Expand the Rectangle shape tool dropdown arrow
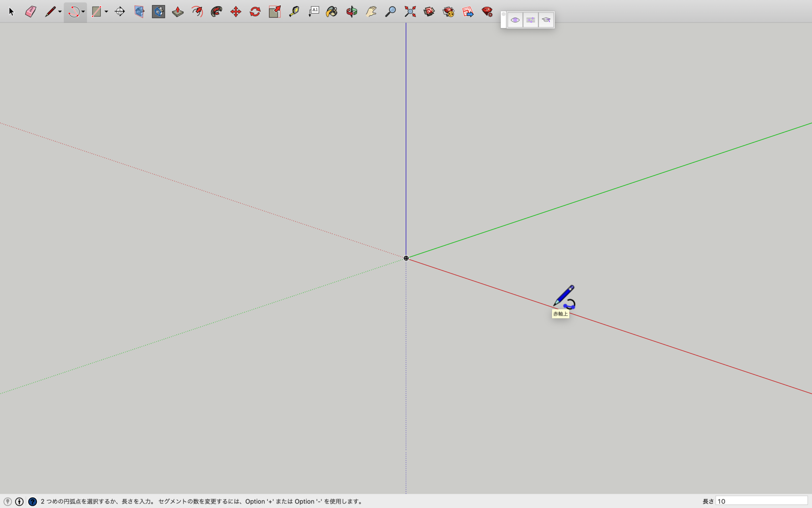This screenshot has width=812, height=508. pos(106,12)
